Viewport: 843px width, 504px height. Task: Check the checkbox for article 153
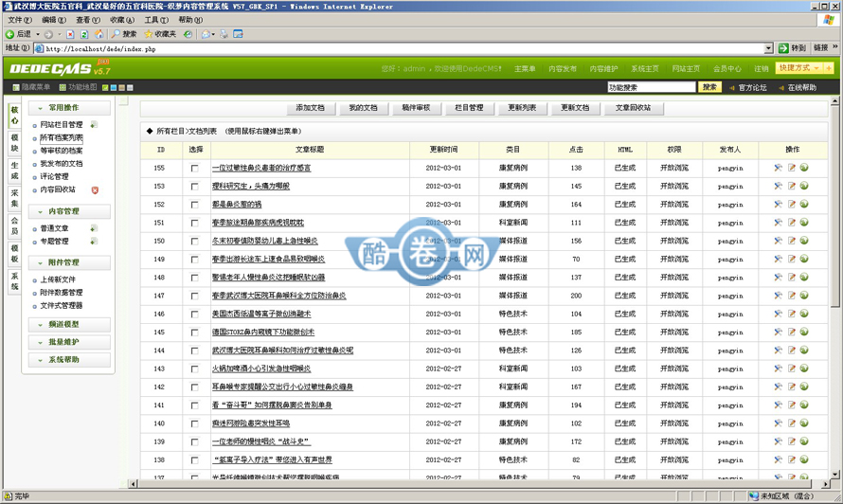click(x=194, y=187)
